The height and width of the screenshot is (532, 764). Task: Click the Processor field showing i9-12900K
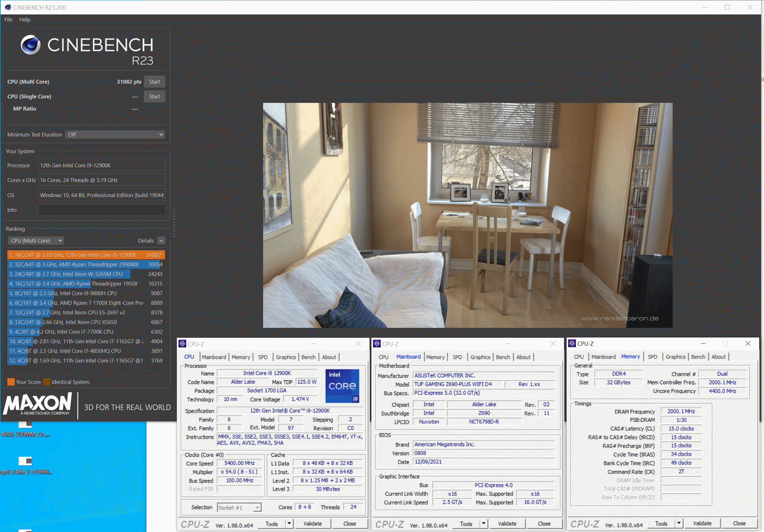(102, 165)
